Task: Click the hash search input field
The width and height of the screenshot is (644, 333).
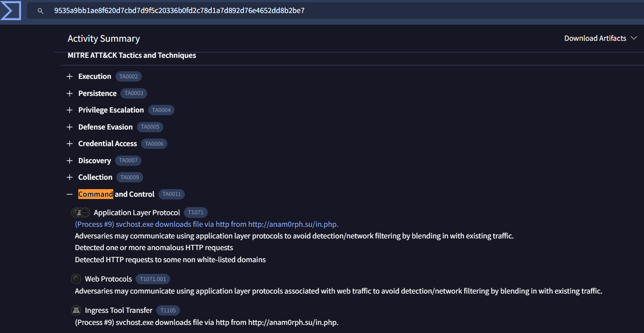Action: [x=336, y=10]
